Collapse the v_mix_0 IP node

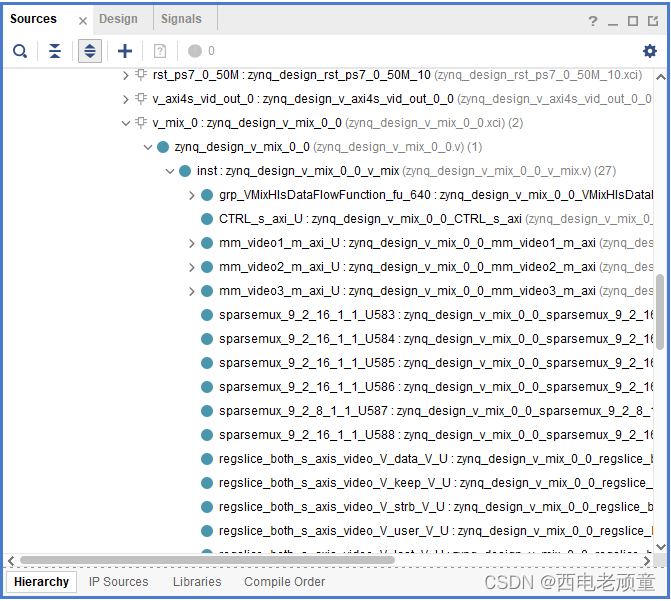(125, 124)
